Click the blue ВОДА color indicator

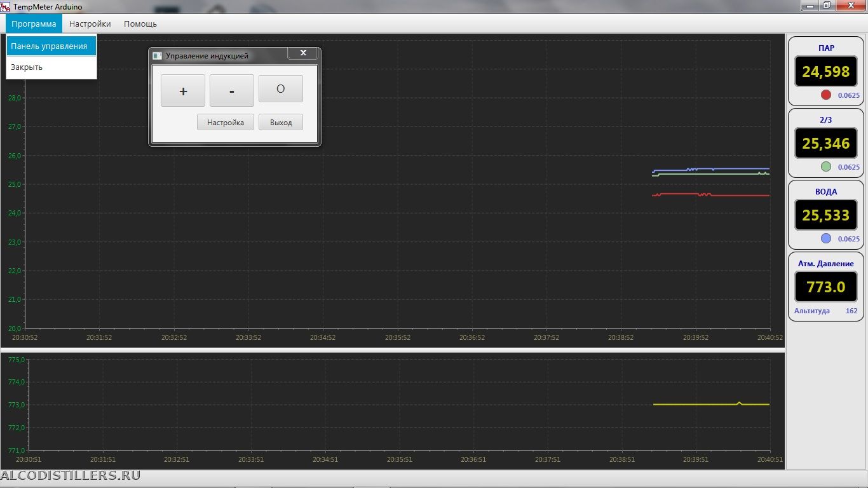tap(826, 238)
